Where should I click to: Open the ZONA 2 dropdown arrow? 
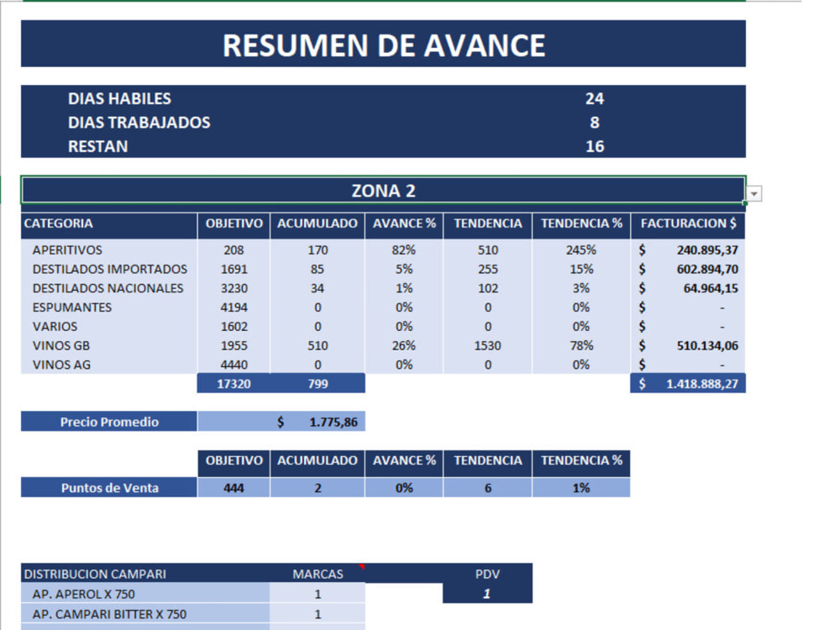pos(753,194)
